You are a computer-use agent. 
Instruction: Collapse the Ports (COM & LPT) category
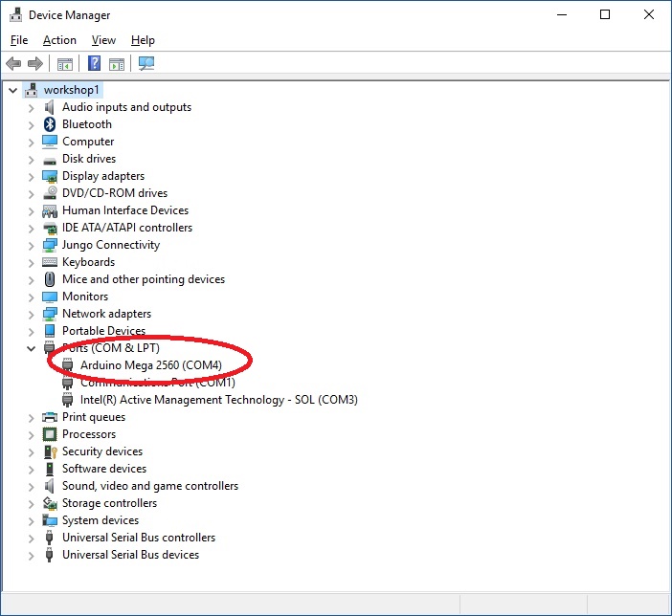[31, 348]
